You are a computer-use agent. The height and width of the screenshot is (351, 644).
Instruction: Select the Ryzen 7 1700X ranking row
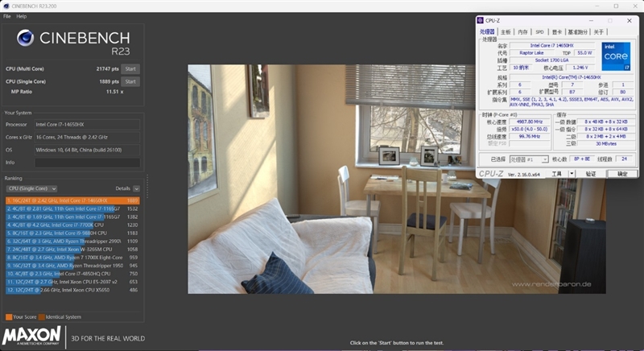coord(72,258)
